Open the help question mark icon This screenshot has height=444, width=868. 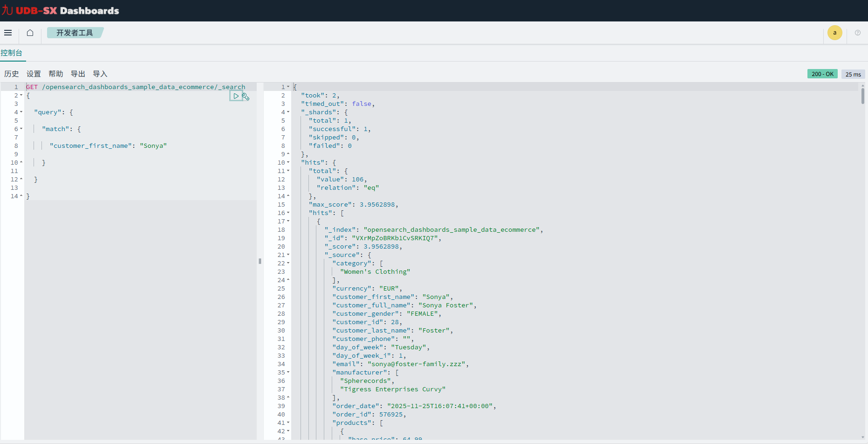click(857, 33)
